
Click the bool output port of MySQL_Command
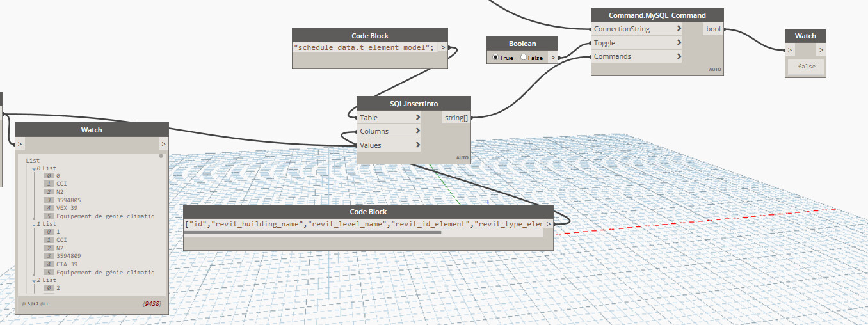click(713, 29)
